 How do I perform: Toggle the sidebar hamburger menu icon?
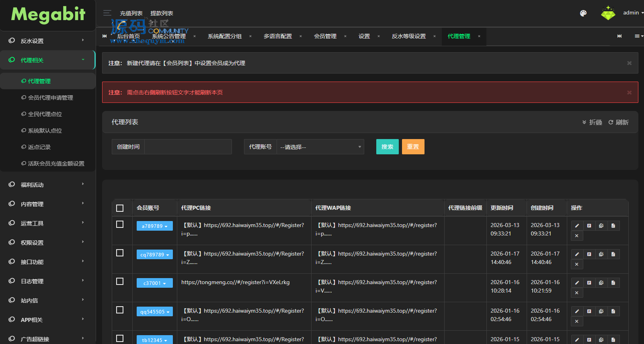coord(107,13)
